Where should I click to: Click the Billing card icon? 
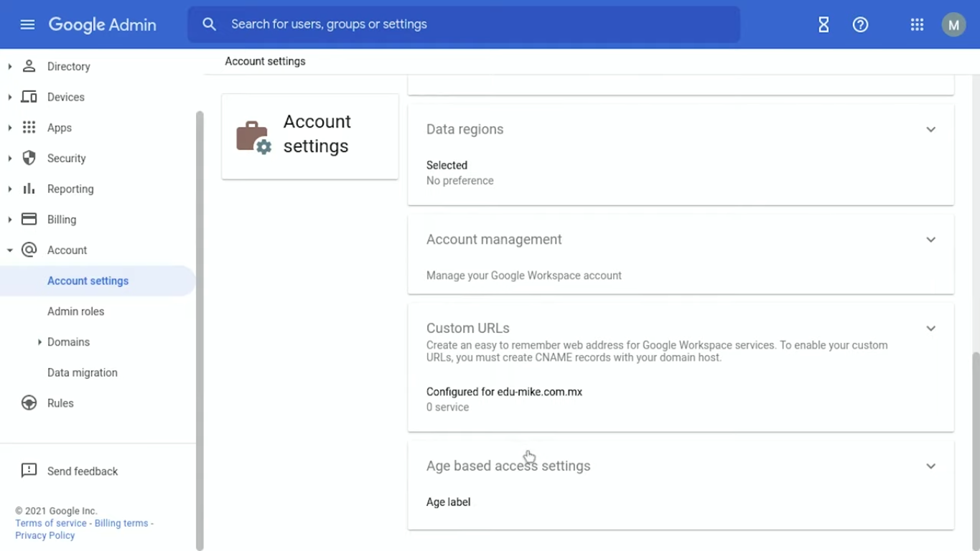pos(29,220)
